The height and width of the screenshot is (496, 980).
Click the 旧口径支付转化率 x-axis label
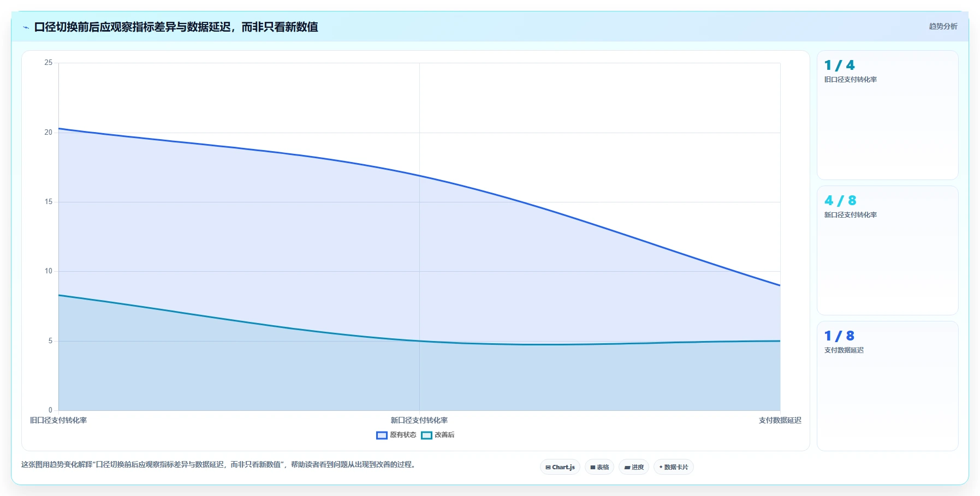(58, 420)
